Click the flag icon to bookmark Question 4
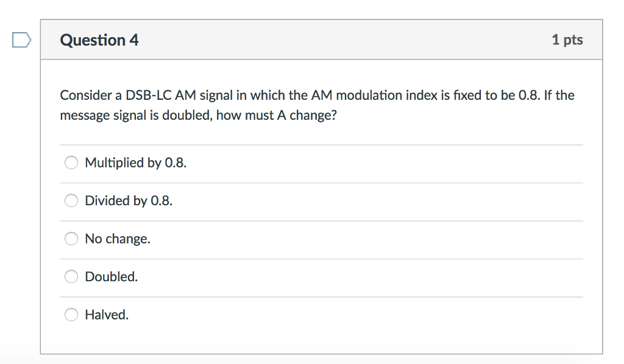624x364 pixels. [22, 39]
